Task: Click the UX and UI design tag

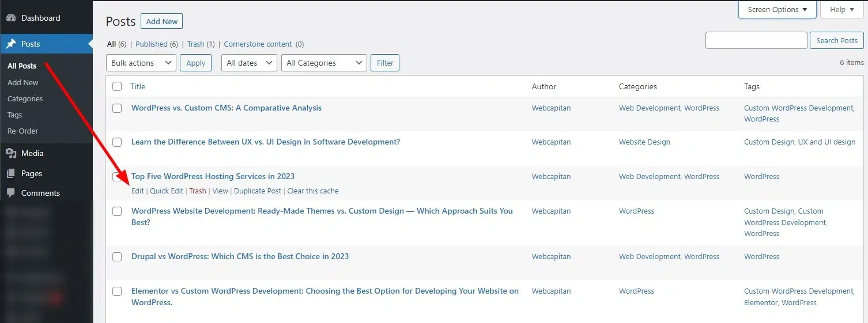Action: [827, 142]
